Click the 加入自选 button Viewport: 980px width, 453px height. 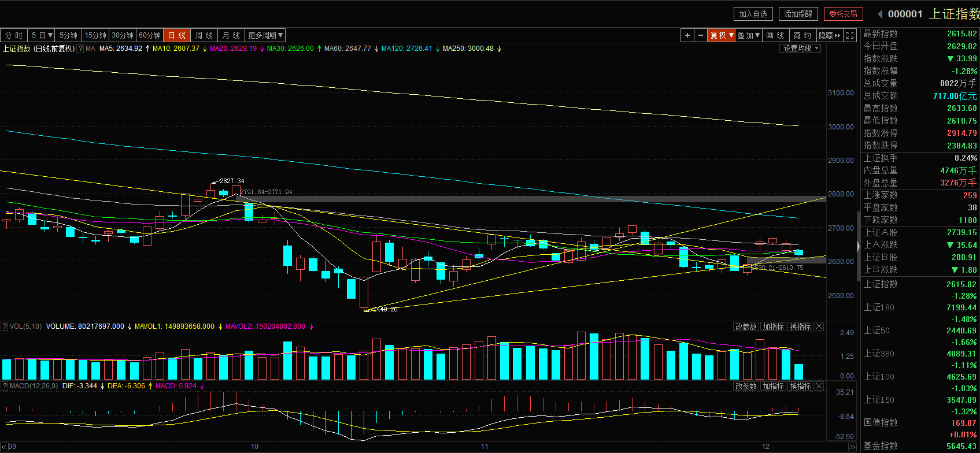point(753,14)
